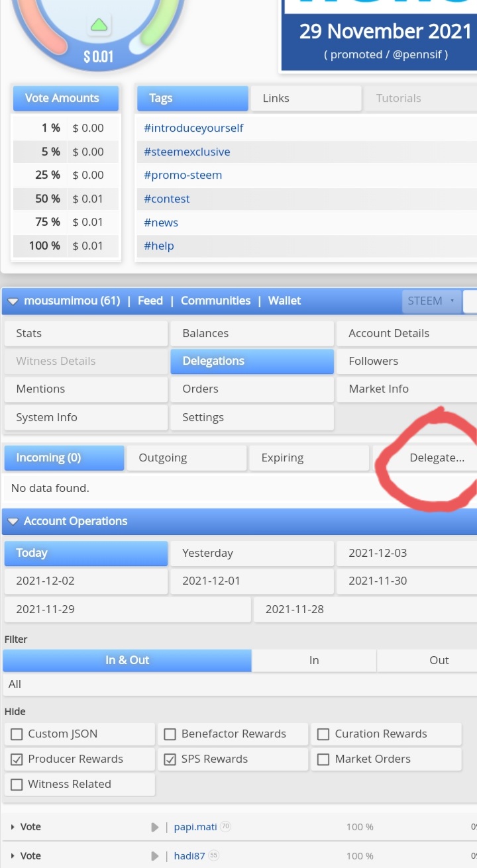Click the #steemexclusive tag

(x=187, y=152)
